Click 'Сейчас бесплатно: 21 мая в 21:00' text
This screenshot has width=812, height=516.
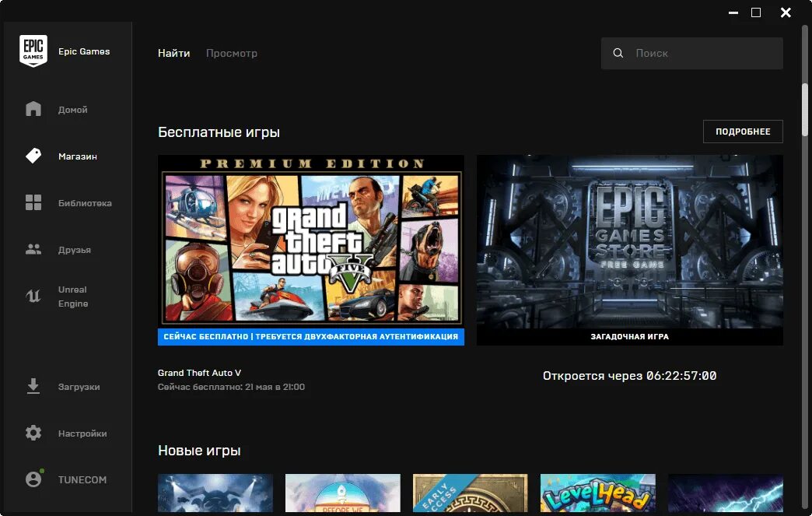tap(231, 387)
